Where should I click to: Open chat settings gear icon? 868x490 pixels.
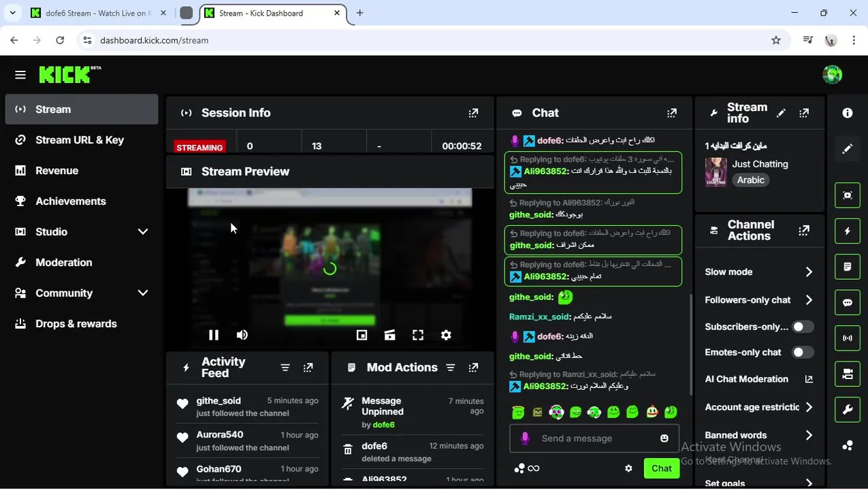pyautogui.click(x=628, y=468)
